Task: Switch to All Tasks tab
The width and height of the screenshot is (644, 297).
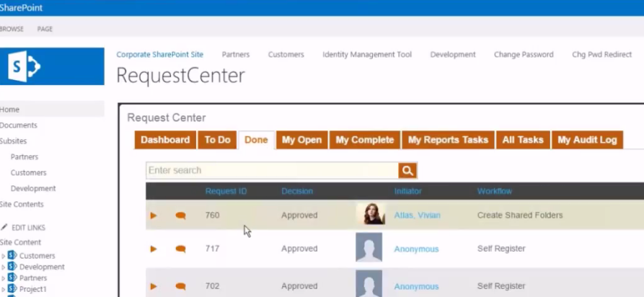Action: (x=523, y=140)
